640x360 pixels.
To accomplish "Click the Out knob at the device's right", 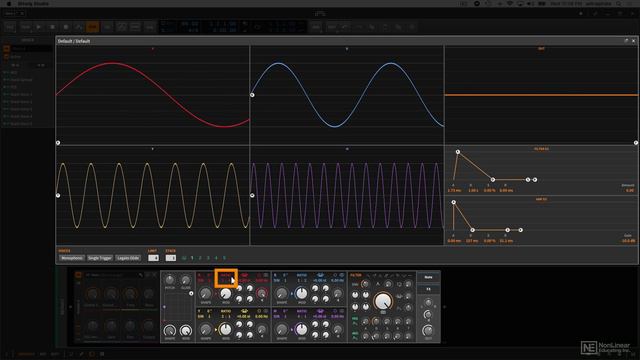I will [428, 330].
